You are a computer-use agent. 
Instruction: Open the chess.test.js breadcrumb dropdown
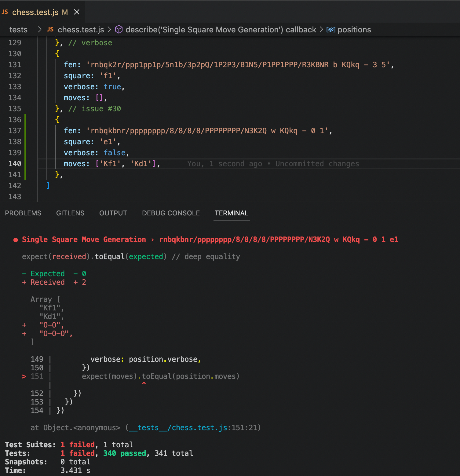(x=81, y=29)
